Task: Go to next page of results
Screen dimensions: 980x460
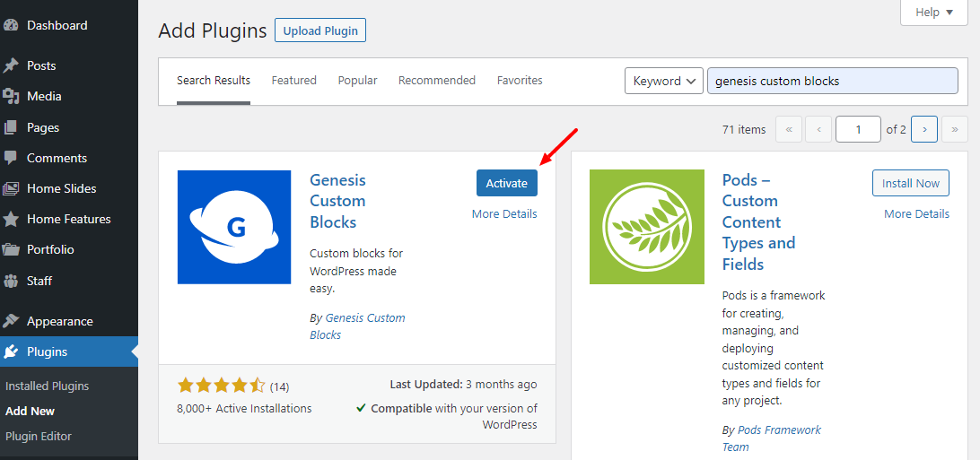Action: (x=924, y=129)
